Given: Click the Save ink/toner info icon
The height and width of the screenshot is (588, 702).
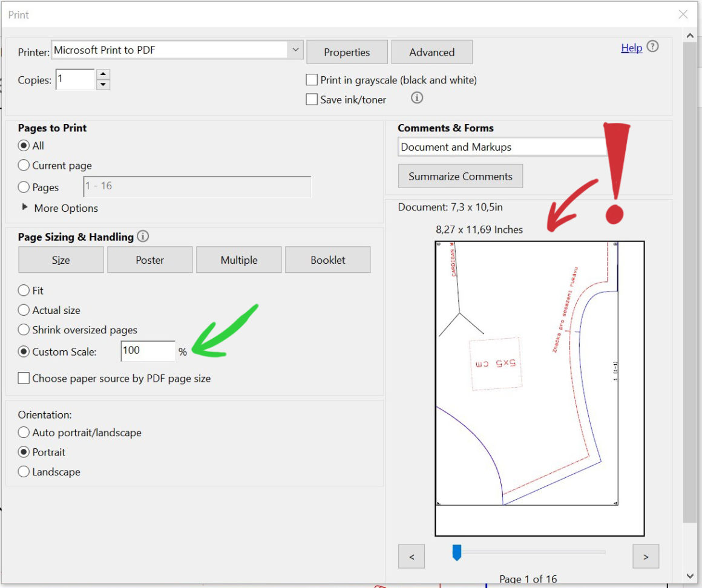Looking at the screenshot, I should point(416,98).
